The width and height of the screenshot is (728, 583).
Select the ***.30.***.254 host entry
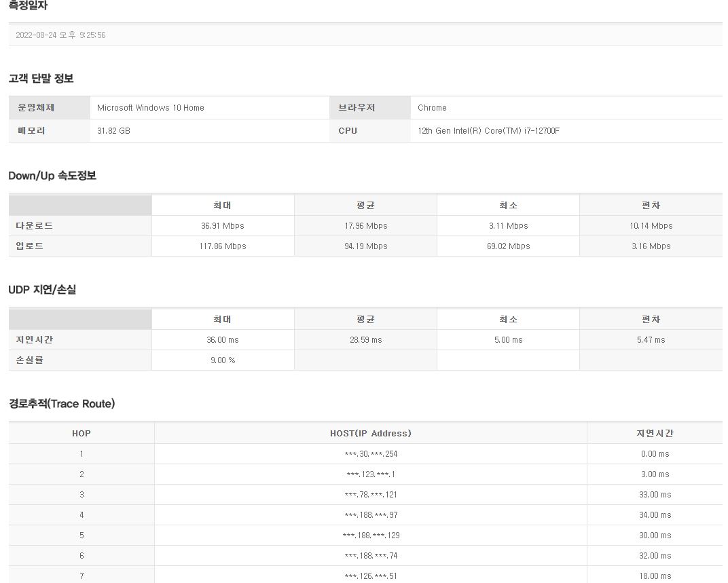[371, 454]
